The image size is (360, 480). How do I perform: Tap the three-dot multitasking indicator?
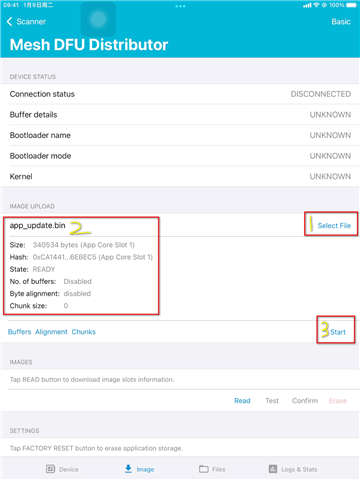tap(180, 6)
